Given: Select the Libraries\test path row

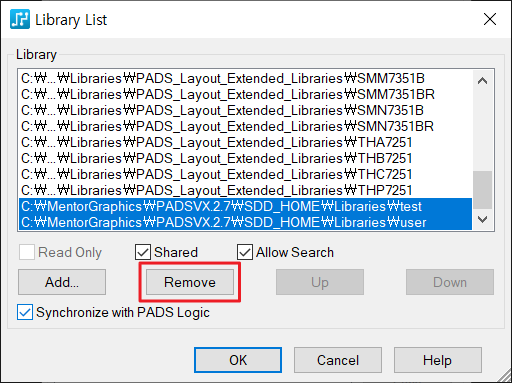Looking at the screenshot, I should tap(245, 206).
